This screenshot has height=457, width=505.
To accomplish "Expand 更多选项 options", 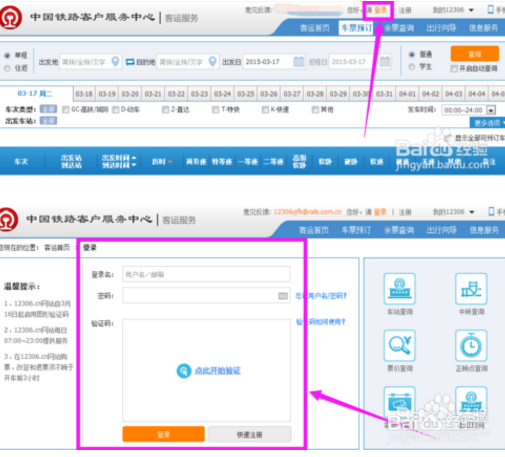I will point(488,123).
